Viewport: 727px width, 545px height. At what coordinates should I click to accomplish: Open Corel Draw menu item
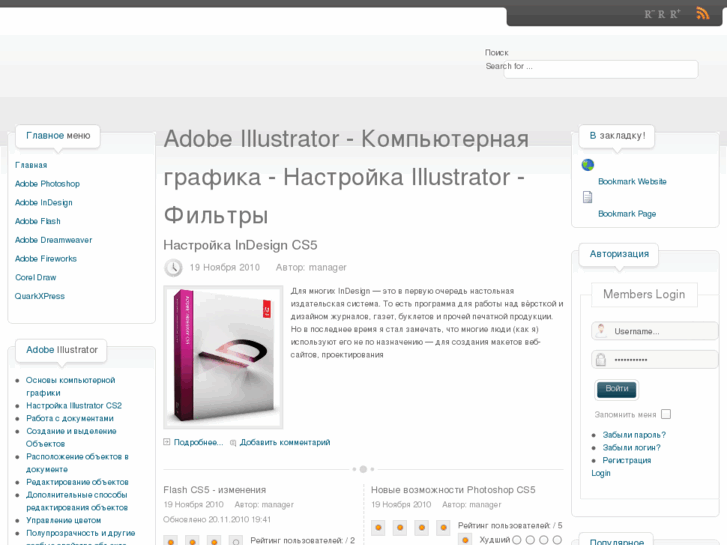coord(35,277)
